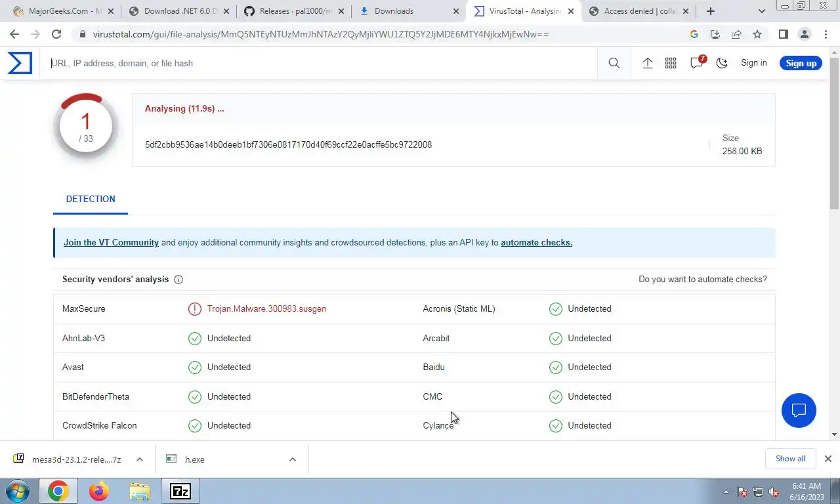Open 7-Zip from the taskbar

tap(180, 491)
